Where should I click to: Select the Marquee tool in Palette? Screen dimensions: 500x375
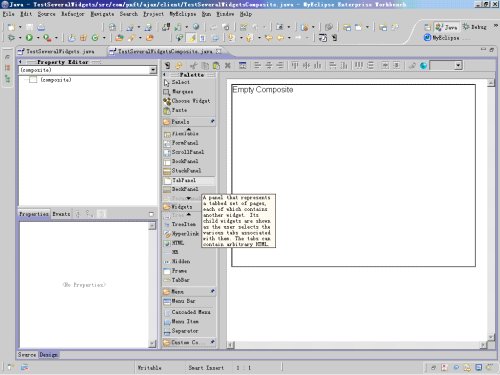point(179,91)
